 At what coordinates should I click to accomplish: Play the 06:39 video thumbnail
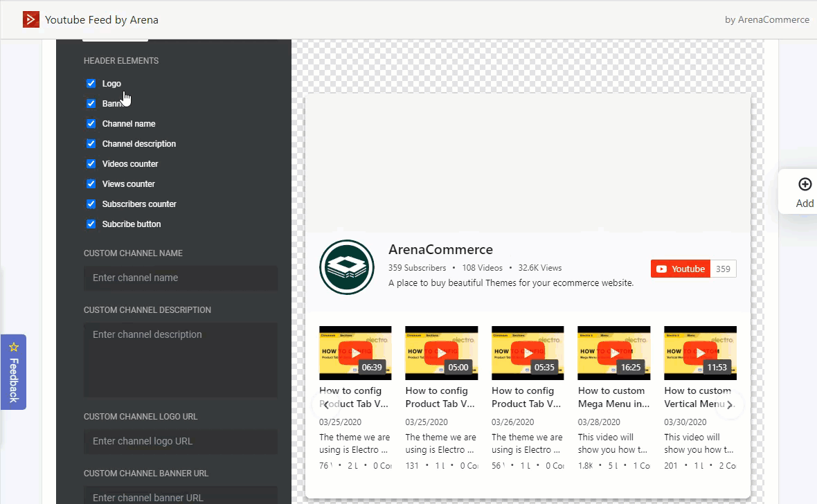click(x=355, y=353)
